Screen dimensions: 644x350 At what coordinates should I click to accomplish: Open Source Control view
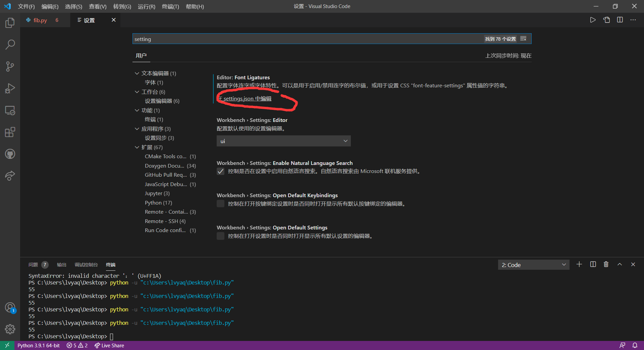[10, 67]
